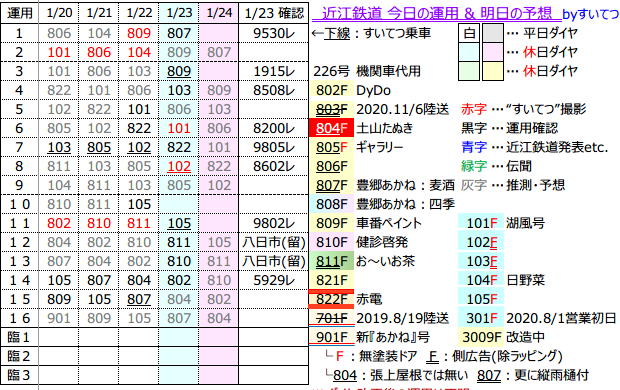Viewport: 620px width, 390px height.
Task: Click the 301F 2020.8/1営業初日 cell
Action: pyautogui.click(x=481, y=318)
